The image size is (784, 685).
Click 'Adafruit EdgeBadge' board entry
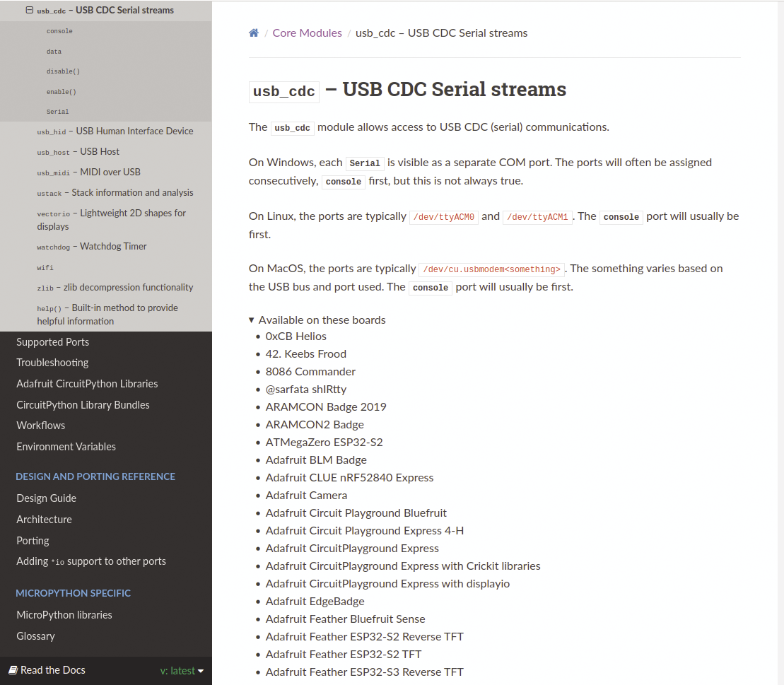[x=315, y=602]
